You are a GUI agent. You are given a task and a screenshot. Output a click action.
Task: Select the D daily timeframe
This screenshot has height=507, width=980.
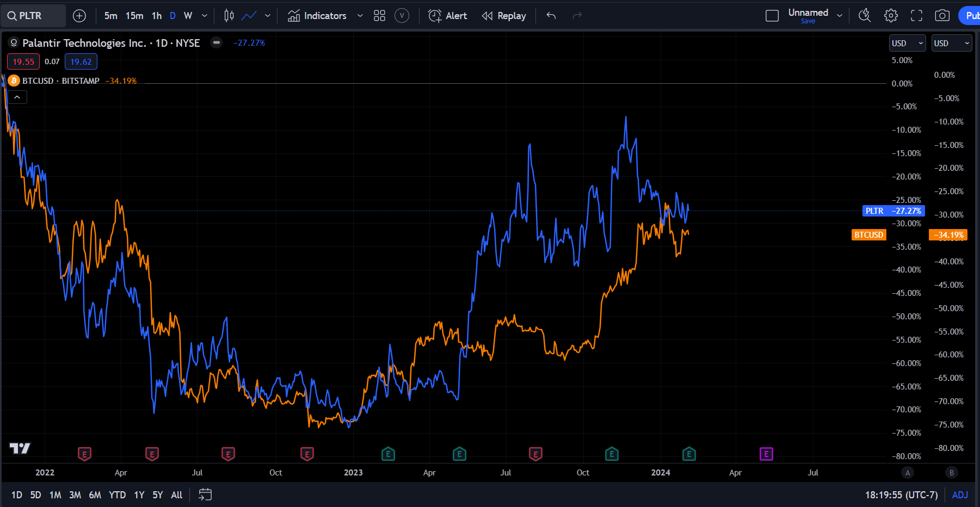pos(172,16)
